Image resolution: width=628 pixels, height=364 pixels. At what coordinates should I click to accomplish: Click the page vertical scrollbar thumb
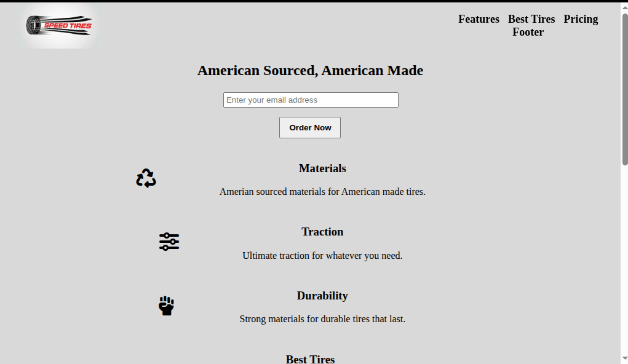(x=625, y=89)
